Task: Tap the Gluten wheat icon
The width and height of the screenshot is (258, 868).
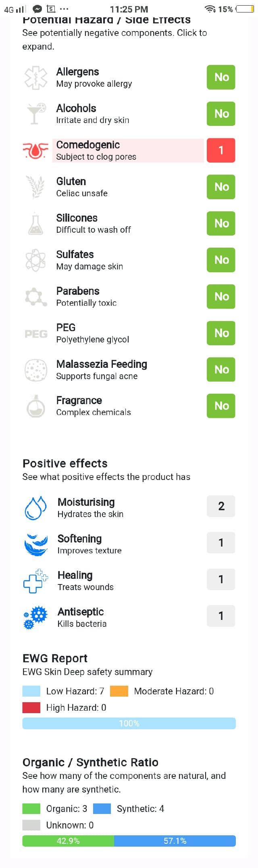Action: pyautogui.click(x=35, y=187)
